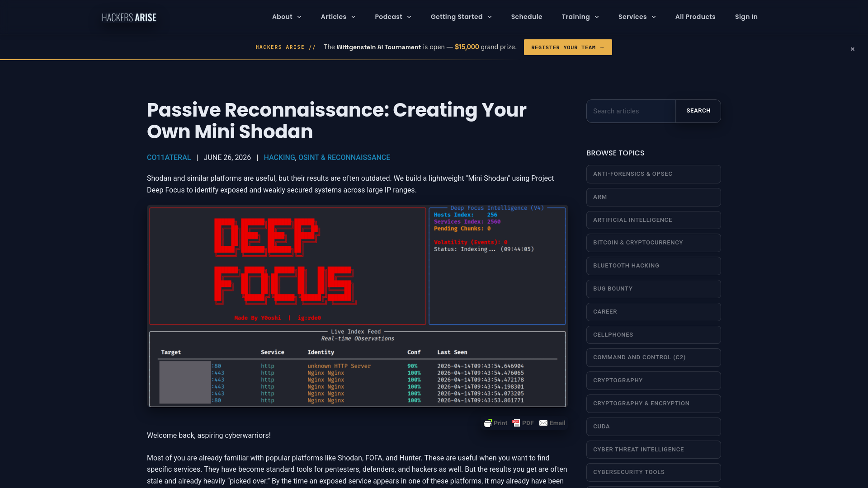Open the Hacking category link
This screenshot has height=488, width=868.
click(x=279, y=158)
